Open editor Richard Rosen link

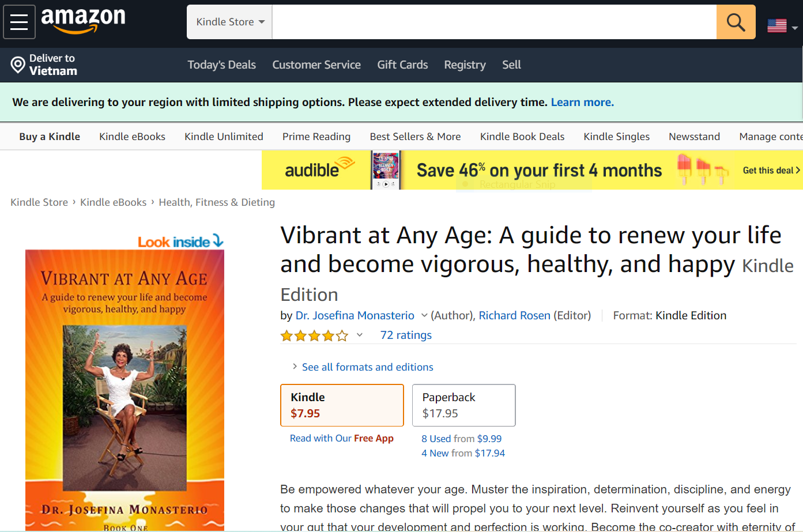tap(514, 315)
